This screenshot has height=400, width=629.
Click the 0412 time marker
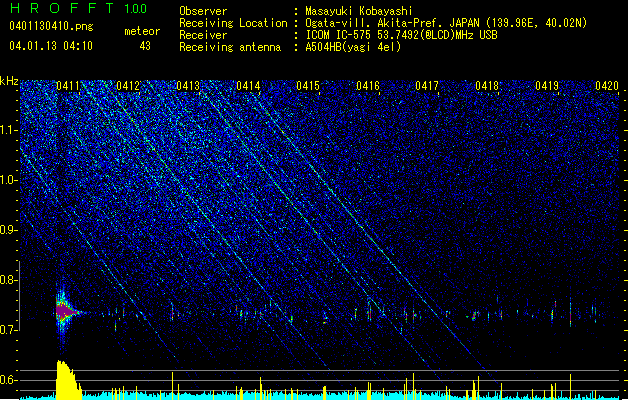128,86
